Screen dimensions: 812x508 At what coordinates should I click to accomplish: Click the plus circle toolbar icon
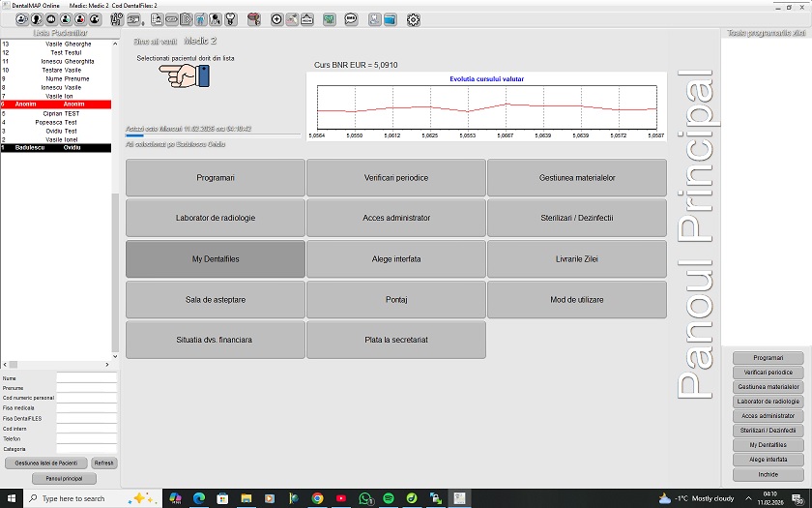276,19
